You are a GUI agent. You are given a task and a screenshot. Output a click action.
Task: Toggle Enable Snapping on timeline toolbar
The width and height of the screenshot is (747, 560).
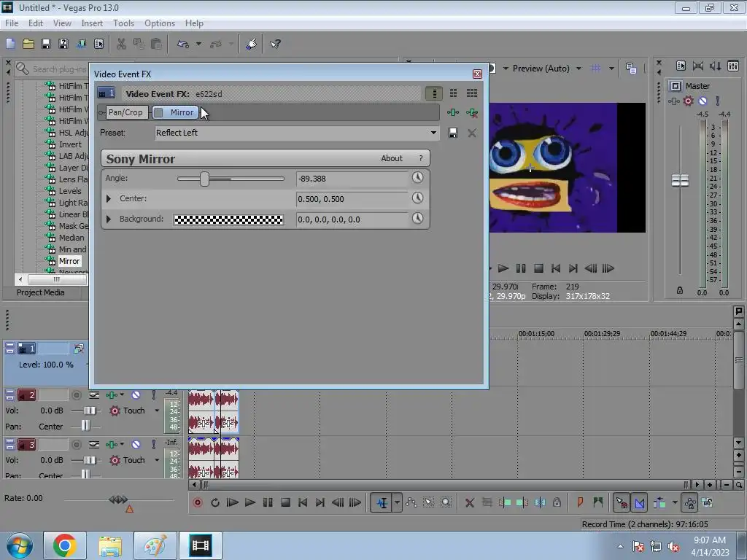tap(622, 502)
